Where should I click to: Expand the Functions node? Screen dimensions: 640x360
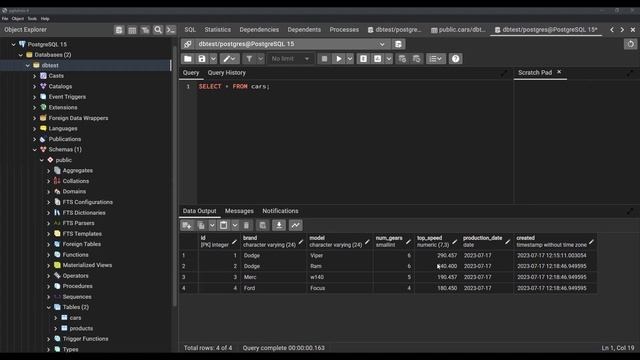click(49, 255)
